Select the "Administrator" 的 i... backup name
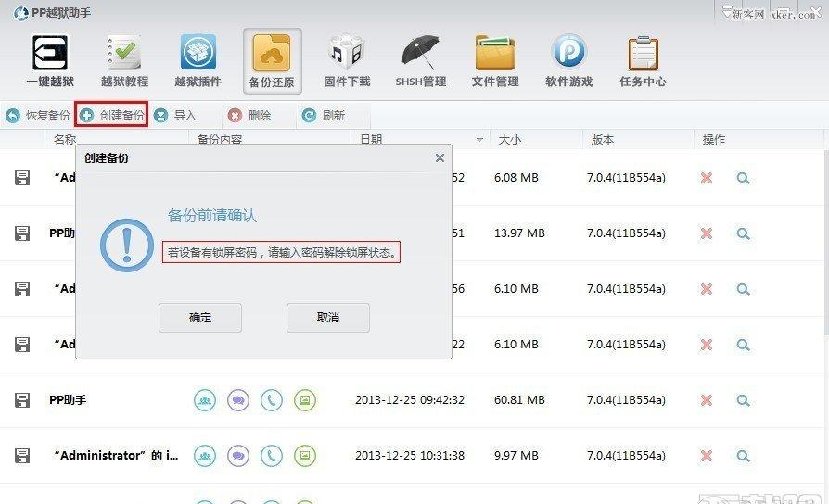Screen dimensions: 829x504 116,456
